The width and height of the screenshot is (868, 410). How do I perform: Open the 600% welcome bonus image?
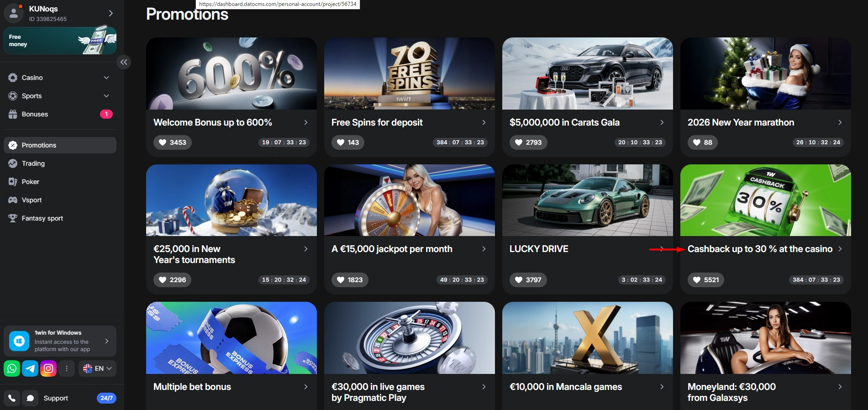coord(231,74)
